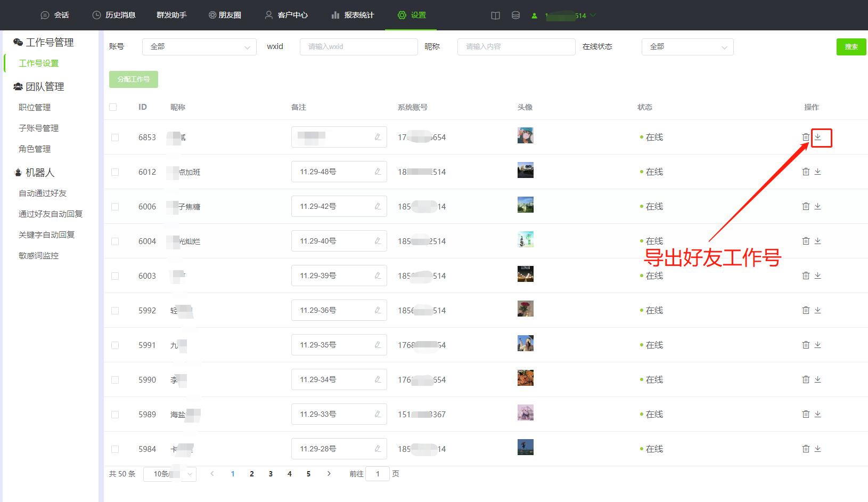Screen dimensions: 868x502
Task: Click the 朋友圈 moments icon
Action: coord(211,15)
